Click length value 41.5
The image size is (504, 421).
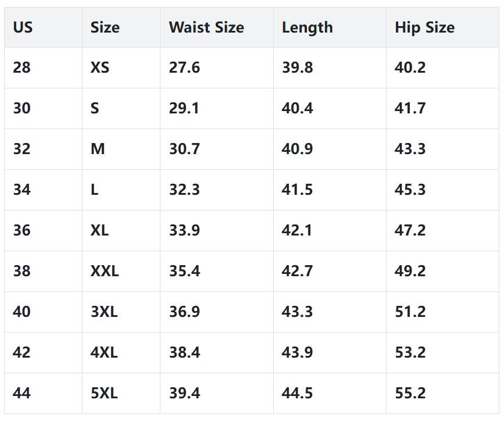coord(297,190)
